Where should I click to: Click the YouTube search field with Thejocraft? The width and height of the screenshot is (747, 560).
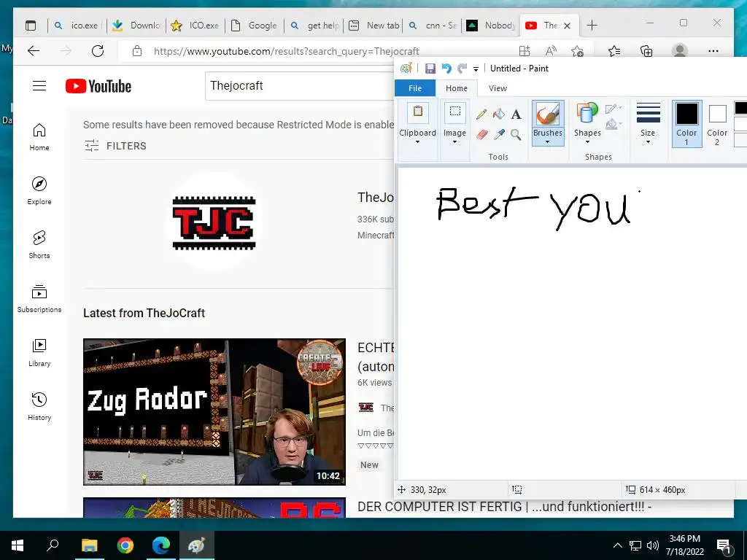tap(300, 86)
